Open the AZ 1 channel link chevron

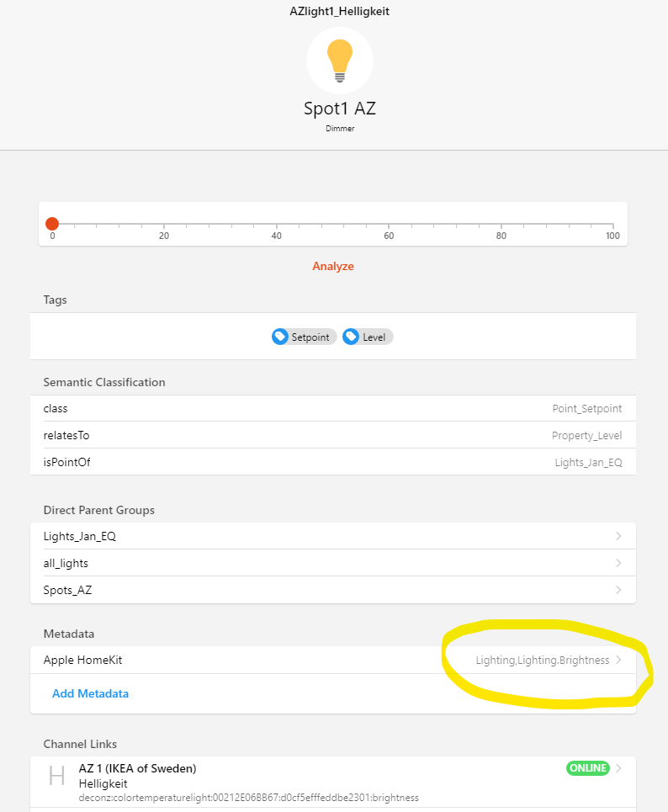[x=618, y=768]
